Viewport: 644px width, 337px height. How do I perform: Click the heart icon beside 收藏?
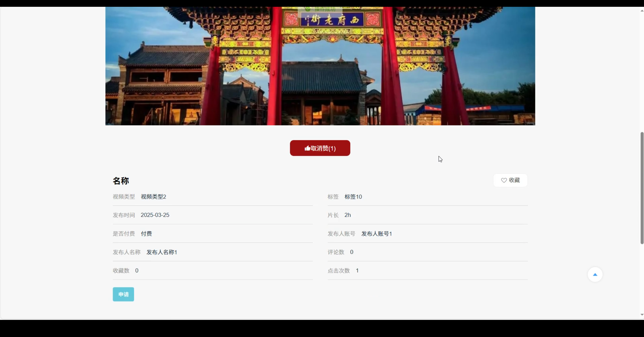point(504,180)
